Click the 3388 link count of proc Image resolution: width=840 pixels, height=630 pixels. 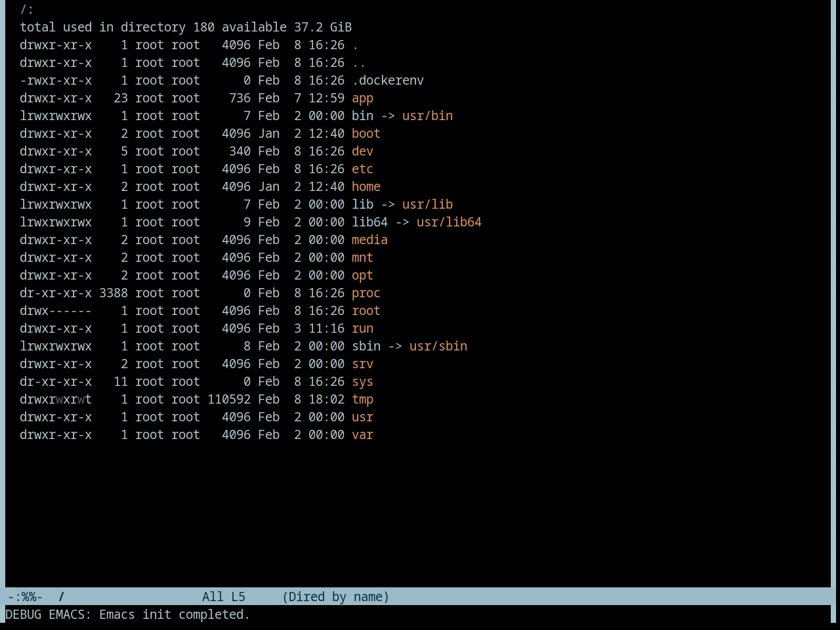pos(114,293)
